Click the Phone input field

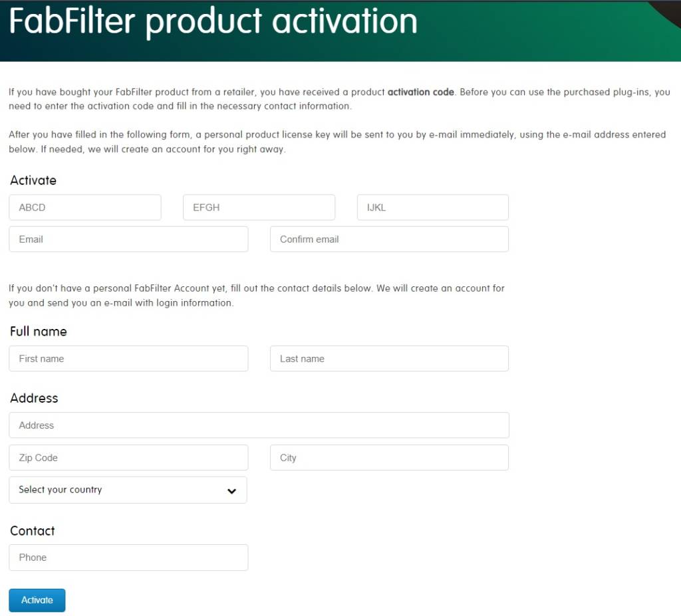pyautogui.click(x=128, y=557)
